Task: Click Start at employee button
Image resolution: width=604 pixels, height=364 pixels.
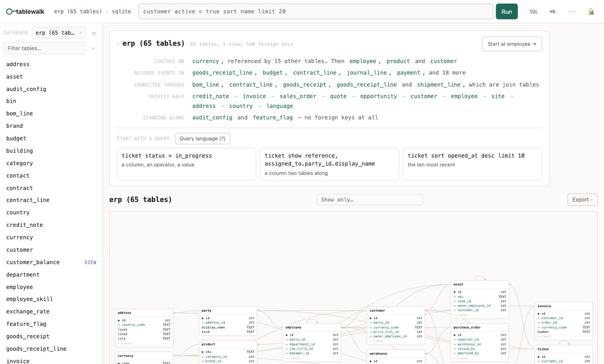Action: click(x=512, y=44)
